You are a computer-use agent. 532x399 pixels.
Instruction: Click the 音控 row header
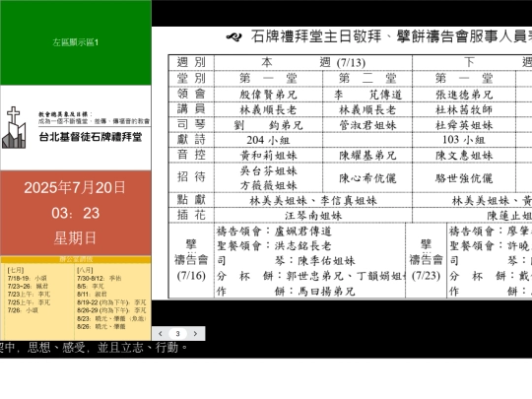tap(191, 155)
